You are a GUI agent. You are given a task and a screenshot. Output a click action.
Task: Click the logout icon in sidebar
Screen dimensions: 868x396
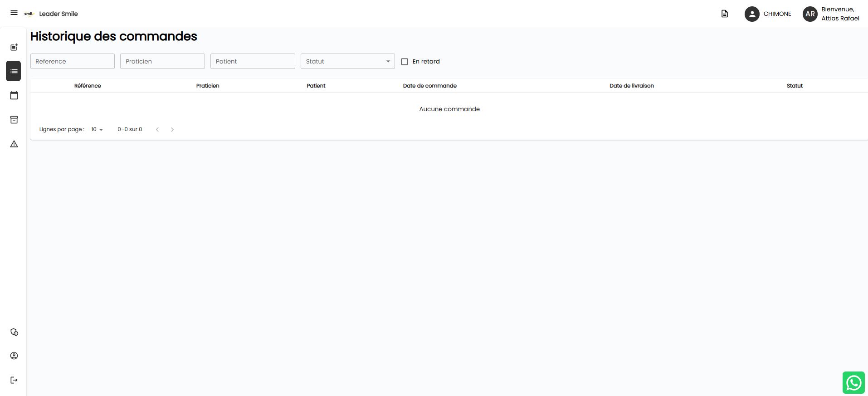(x=14, y=380)
